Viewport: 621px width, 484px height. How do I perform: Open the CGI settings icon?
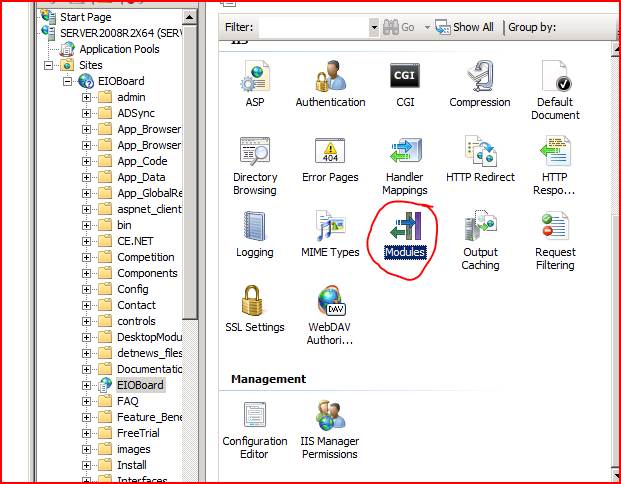tap(405, 84)
